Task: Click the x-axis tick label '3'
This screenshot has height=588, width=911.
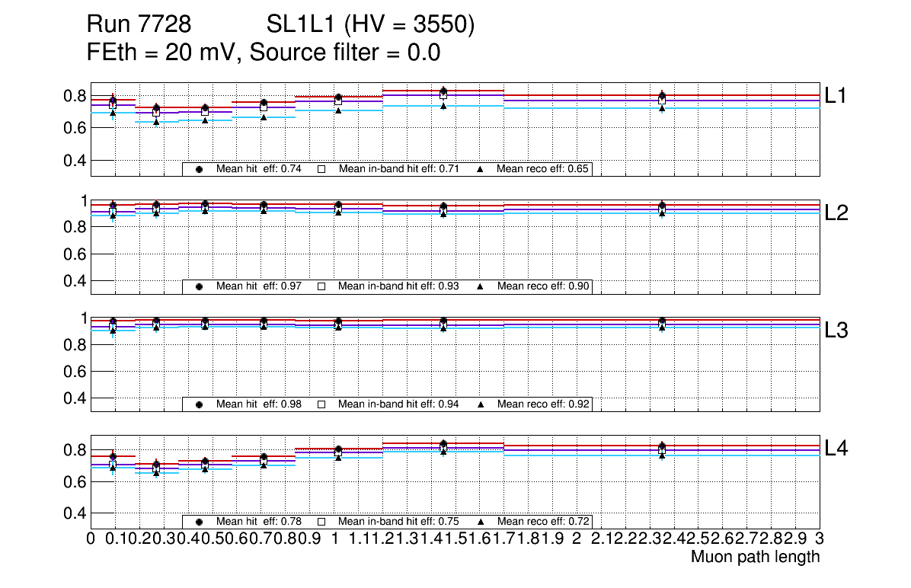Action: pos(820,539)
